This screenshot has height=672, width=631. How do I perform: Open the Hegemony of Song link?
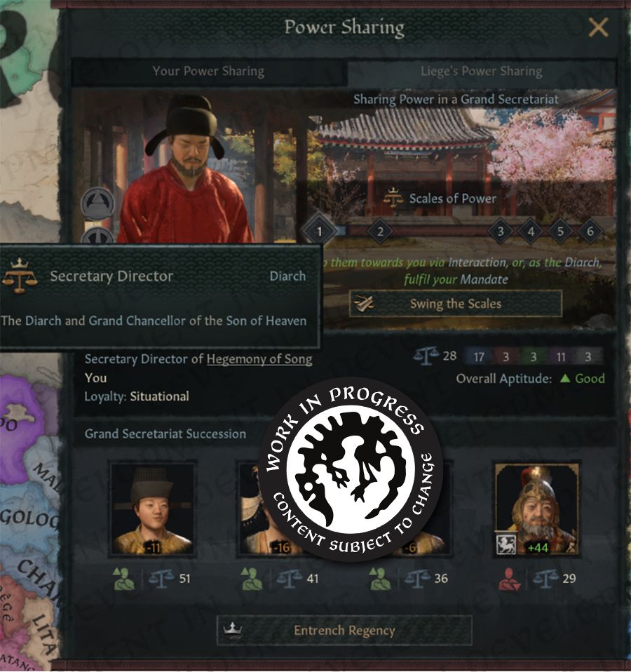[259, 359]
